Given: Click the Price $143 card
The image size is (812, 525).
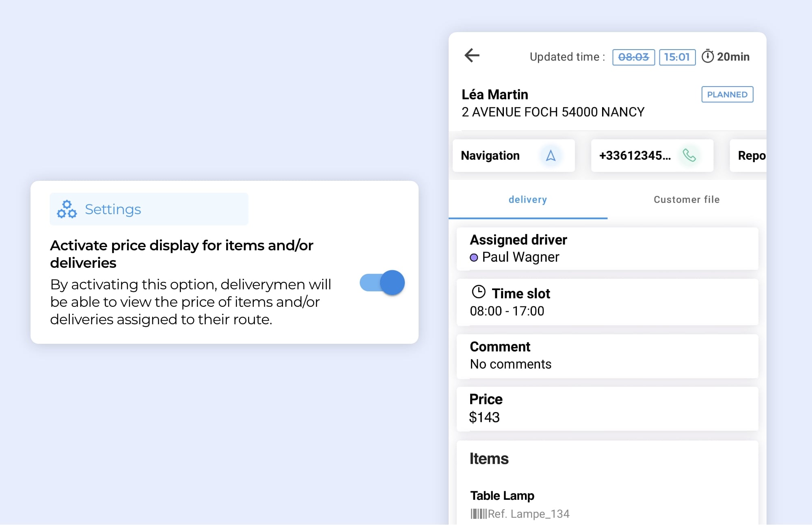Looking at the screenshot, I should tap(607, 409).
